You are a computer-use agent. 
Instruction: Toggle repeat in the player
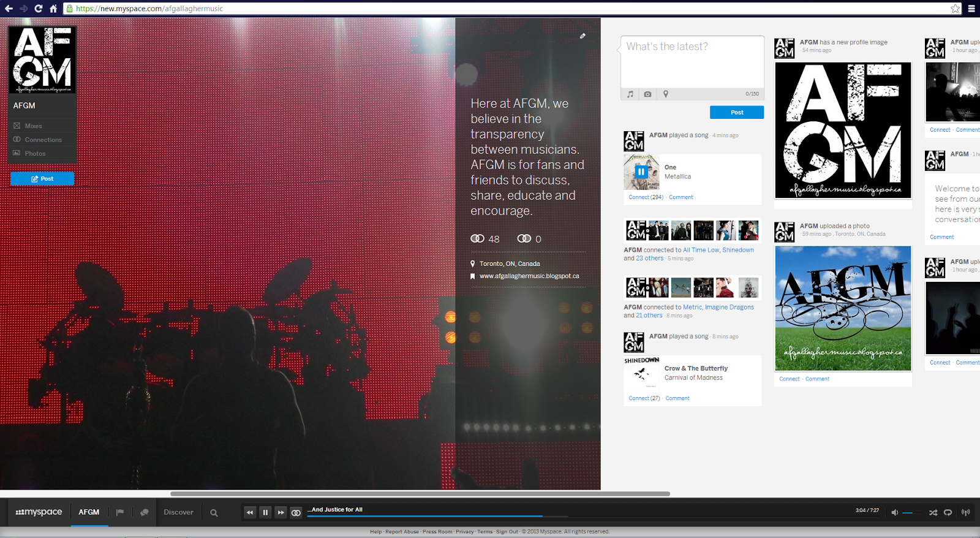click(948, 512)
